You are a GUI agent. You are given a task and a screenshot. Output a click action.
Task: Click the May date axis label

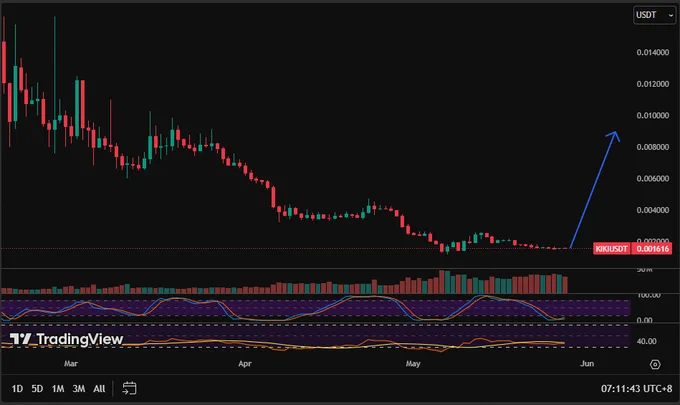[x=413, y=363]
